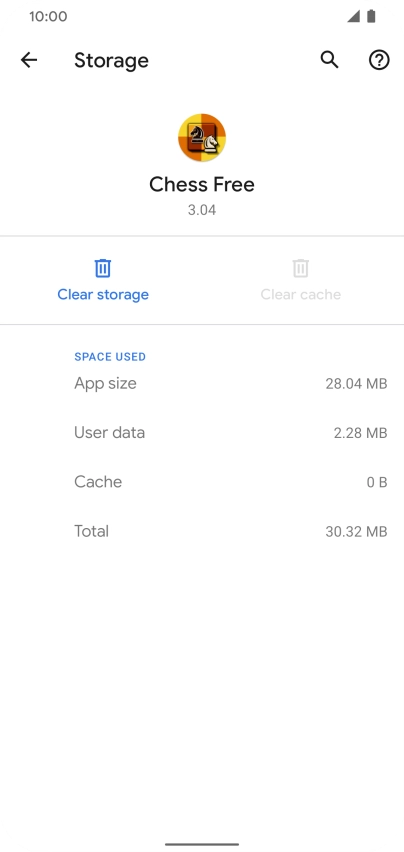This screenshot has width=404, height=852.
Task: Tap the 10:00 clock in status bar
Action: pos(48,16)
